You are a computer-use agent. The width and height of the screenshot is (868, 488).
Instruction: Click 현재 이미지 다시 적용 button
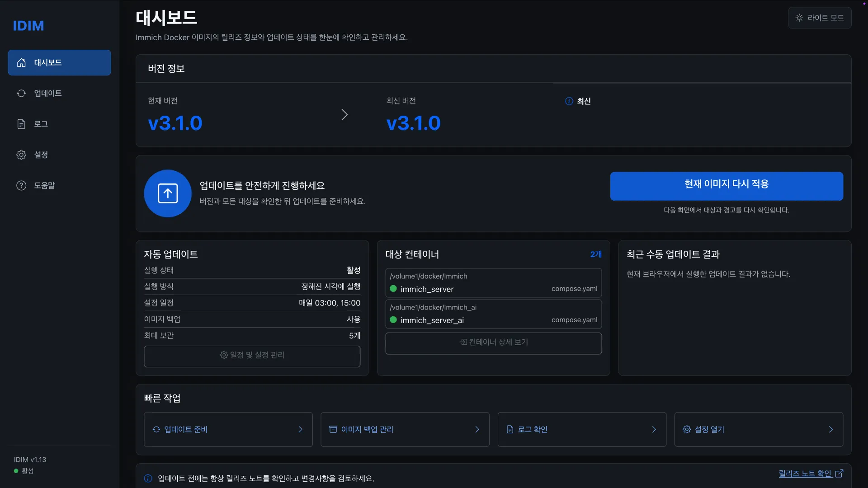(x=726, y=186)
